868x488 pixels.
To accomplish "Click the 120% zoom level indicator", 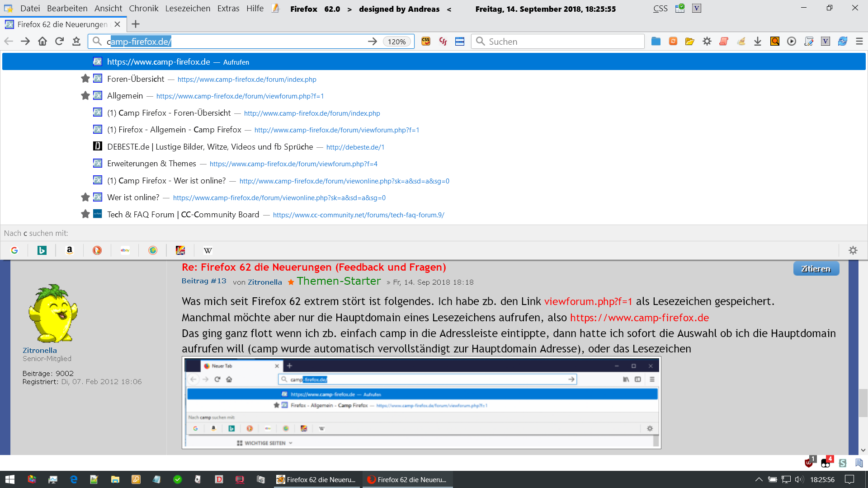I will tap(396, 42).
